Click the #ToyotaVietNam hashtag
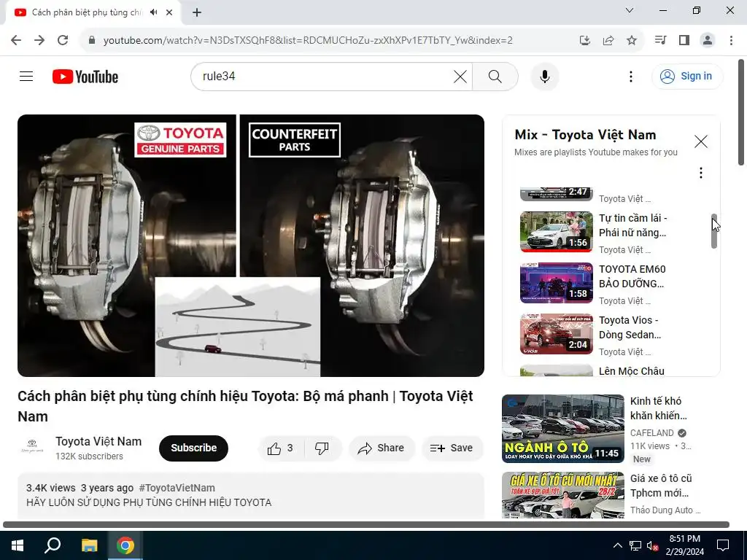This screenshot has height=560, width=747. (x=177, y=488)
